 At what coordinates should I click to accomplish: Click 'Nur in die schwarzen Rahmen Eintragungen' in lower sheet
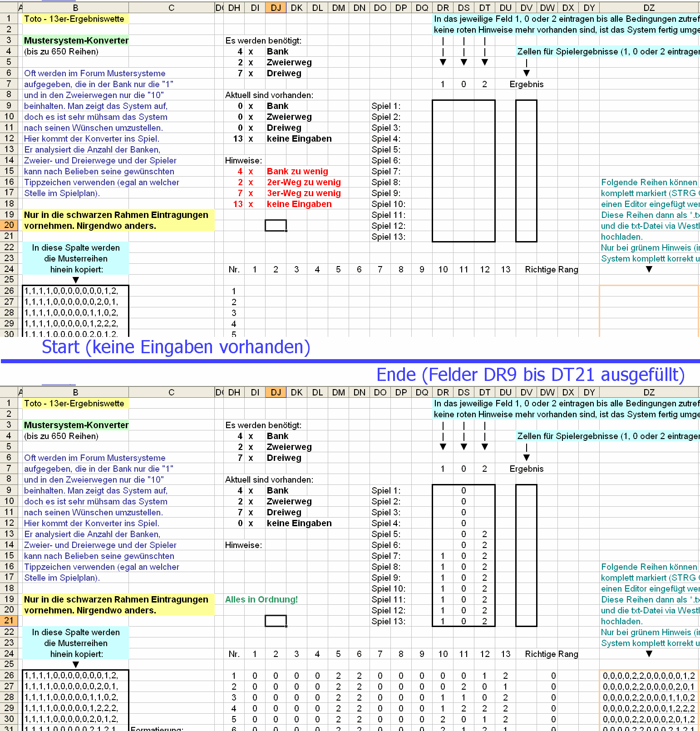(x=116, y=599)
